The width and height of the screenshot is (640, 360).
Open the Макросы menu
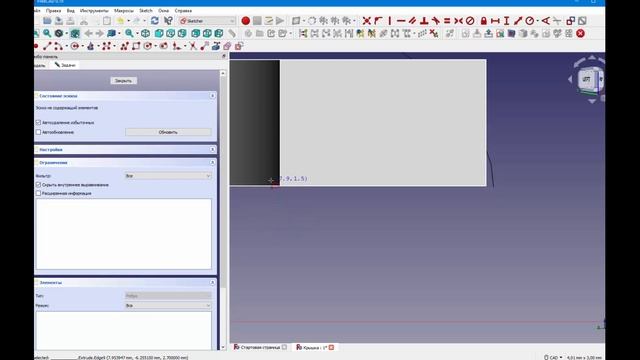tap(124, 11)
